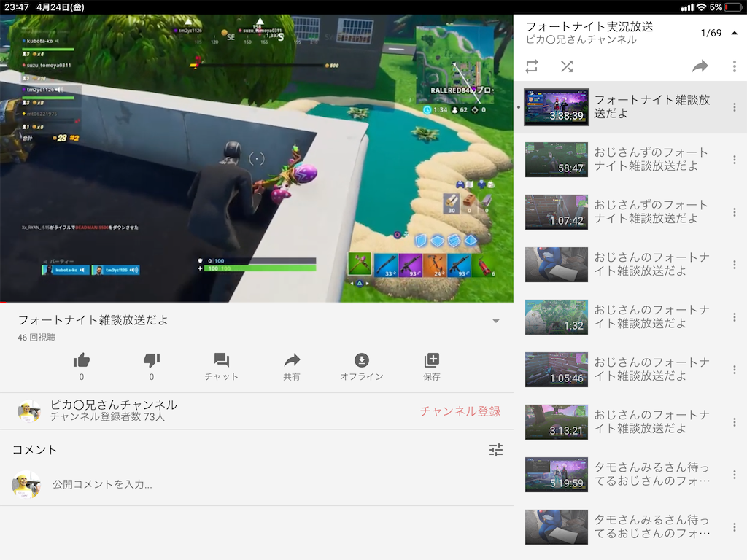Toggle playlist shuffle icon
The height and width of the screenshot is (560, 747).
tap(567, 66)
